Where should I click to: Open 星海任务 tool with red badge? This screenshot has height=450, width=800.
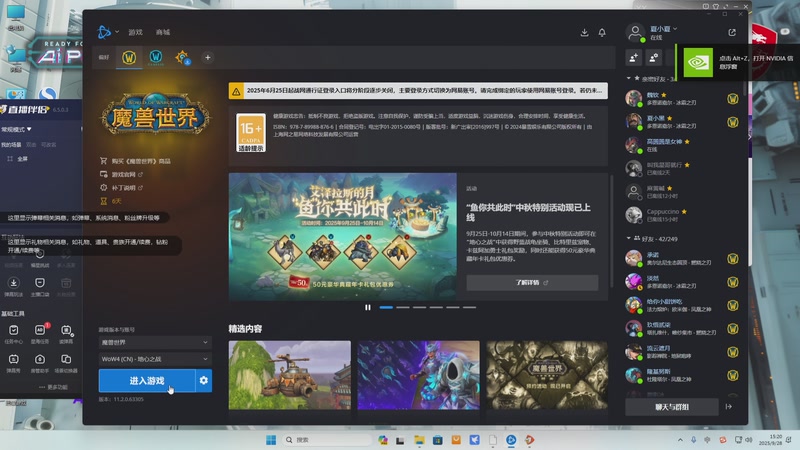40,334
